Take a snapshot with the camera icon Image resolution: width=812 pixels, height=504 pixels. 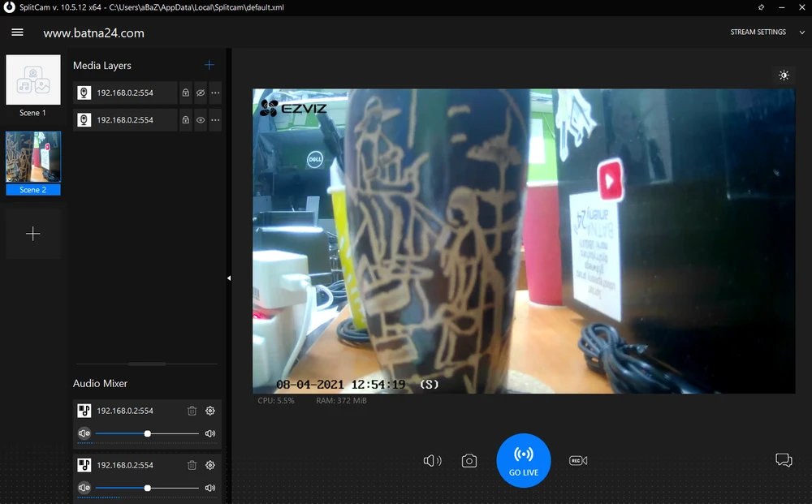tap(469, 461)
